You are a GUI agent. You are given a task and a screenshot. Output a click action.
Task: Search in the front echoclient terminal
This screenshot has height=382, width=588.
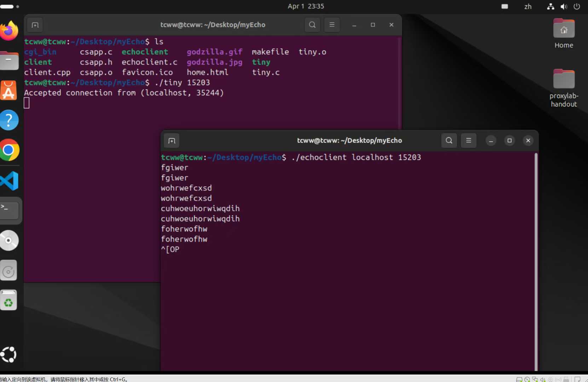[x=449, y=140]
